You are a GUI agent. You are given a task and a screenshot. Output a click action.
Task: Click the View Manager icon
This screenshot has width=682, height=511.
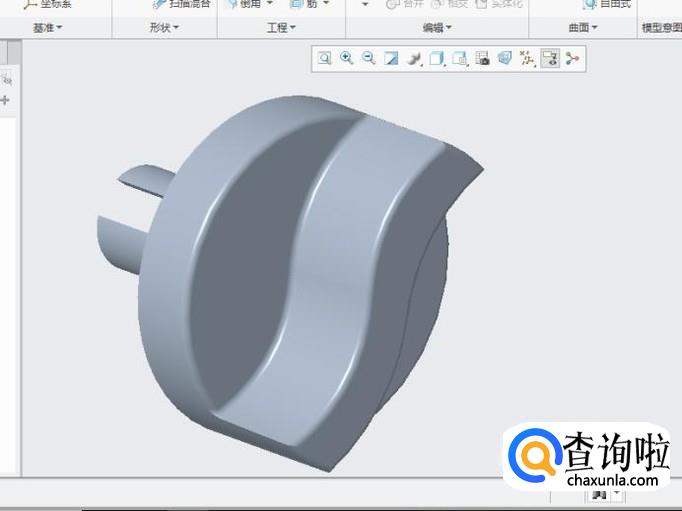(482, 59)
